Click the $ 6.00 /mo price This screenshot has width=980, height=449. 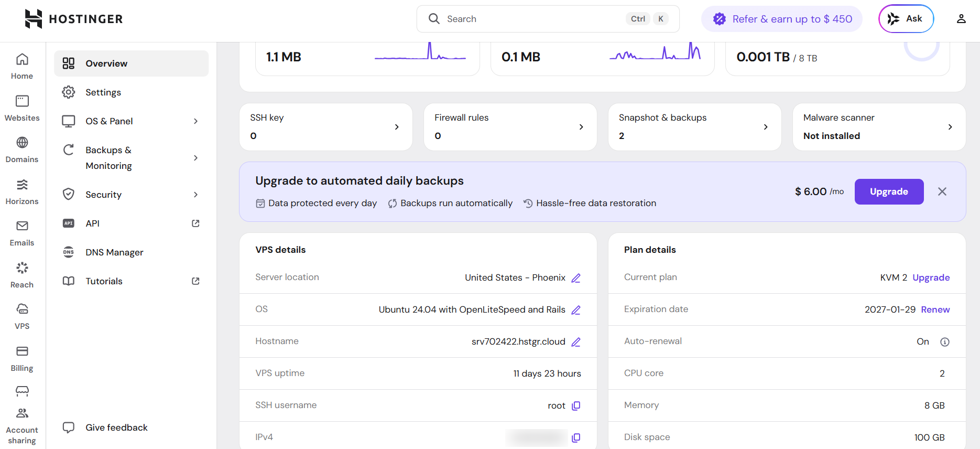coord(819,191)
